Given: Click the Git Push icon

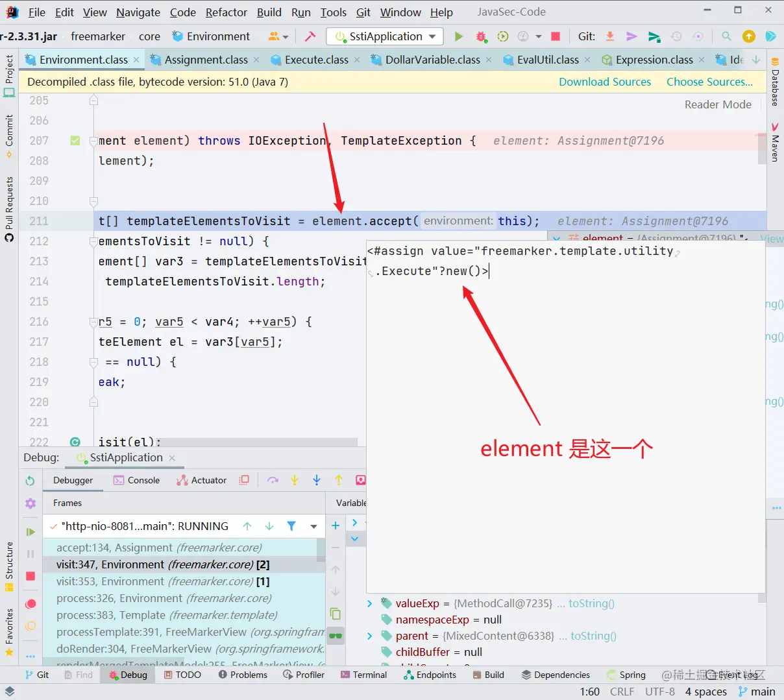Looking at the screenshot, I should point(654,36).
